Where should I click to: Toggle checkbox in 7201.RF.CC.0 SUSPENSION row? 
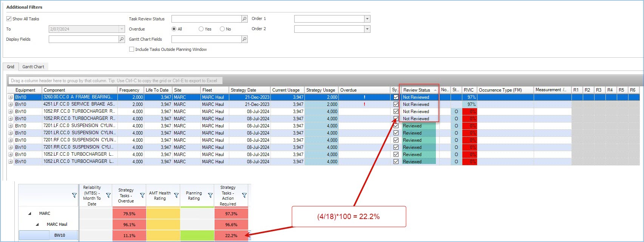(x=396, y=140)
